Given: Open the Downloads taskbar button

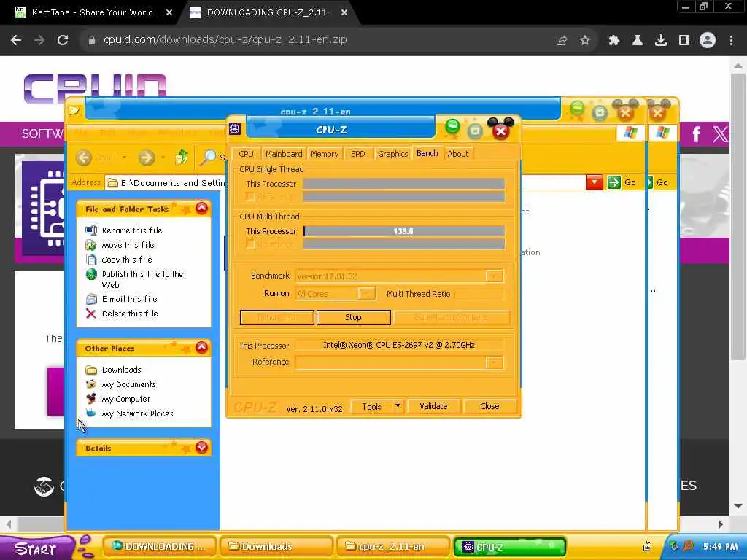Looking at the screenshot, I should pos(275,547).
